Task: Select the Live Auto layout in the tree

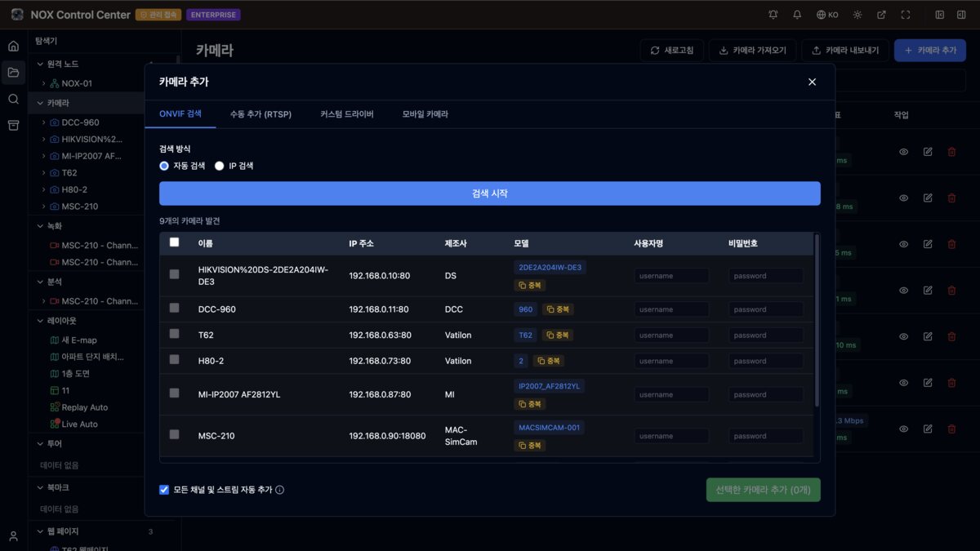Action: point(80,424)
